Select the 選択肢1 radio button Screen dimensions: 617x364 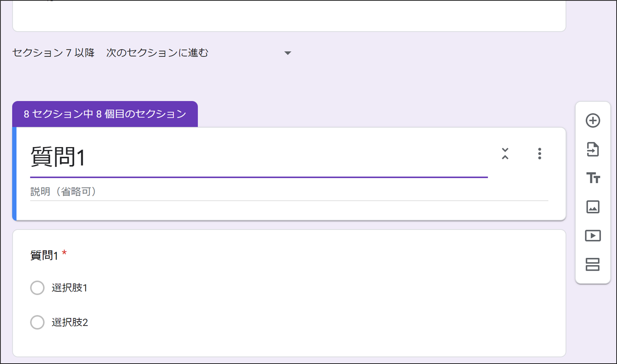coord(37,288)
